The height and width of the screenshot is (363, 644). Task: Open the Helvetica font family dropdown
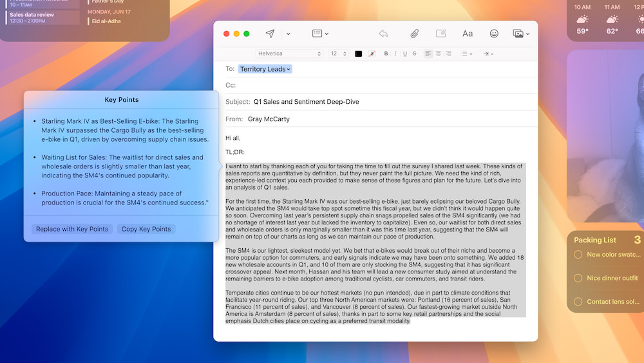(289, 54)
